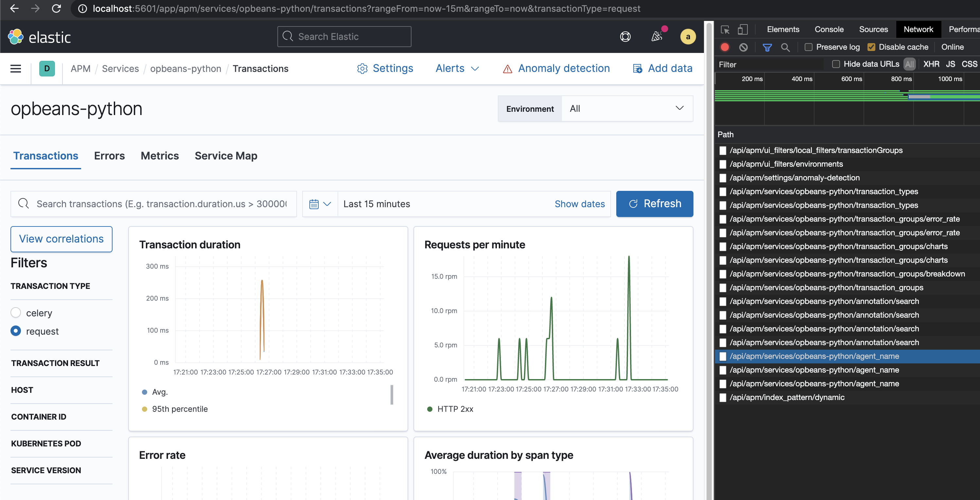Click the transaction search magnifier icon

point(23,204)
